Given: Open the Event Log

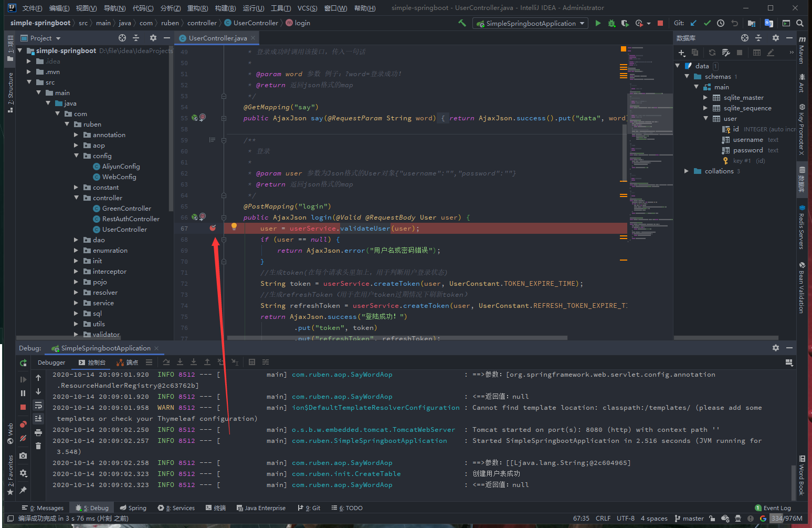Looking at the screenshot, I should [773, 508].
